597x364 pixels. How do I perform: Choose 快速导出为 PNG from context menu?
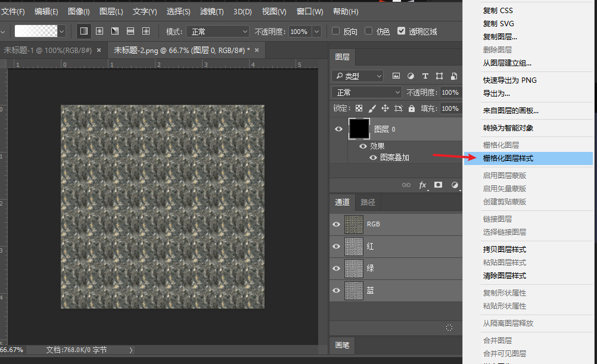coord(528,80)
